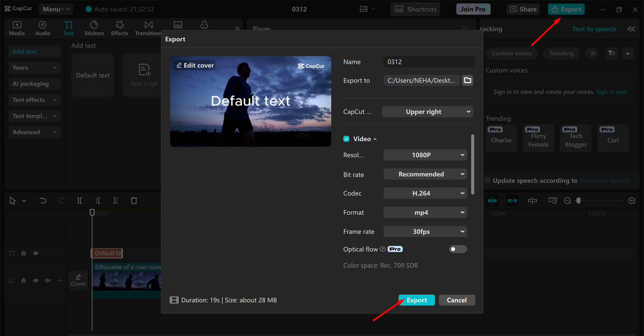Click the Undo arrow in timeline toolbar

tap(43, 201)
